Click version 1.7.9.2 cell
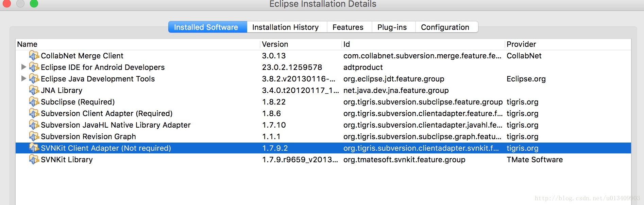This screenshot has height=205, width=644. (275, 148)
